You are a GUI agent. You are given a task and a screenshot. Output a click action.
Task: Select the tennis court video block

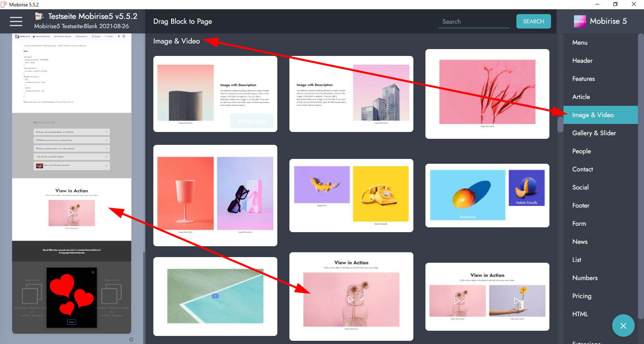coord(215,297)
